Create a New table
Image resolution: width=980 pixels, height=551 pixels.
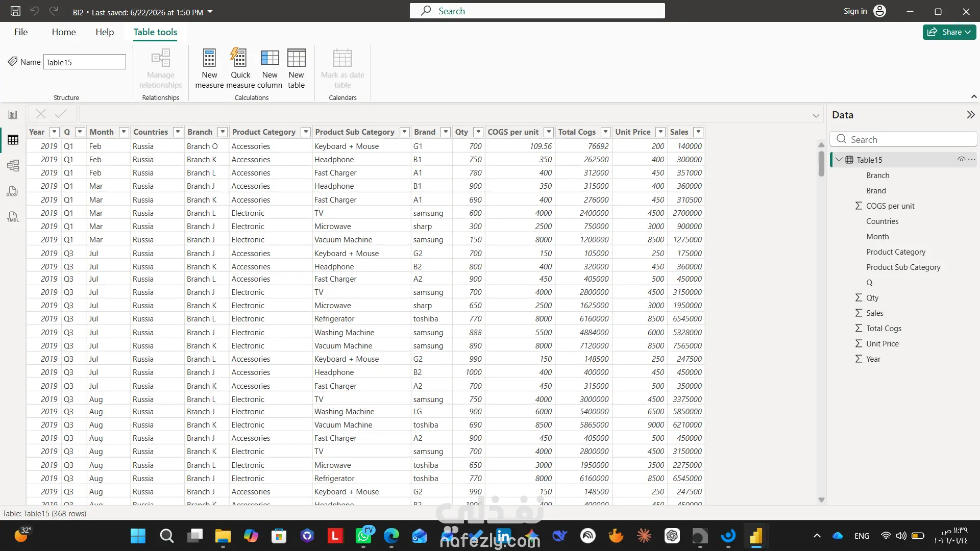[x=296, y=69]
